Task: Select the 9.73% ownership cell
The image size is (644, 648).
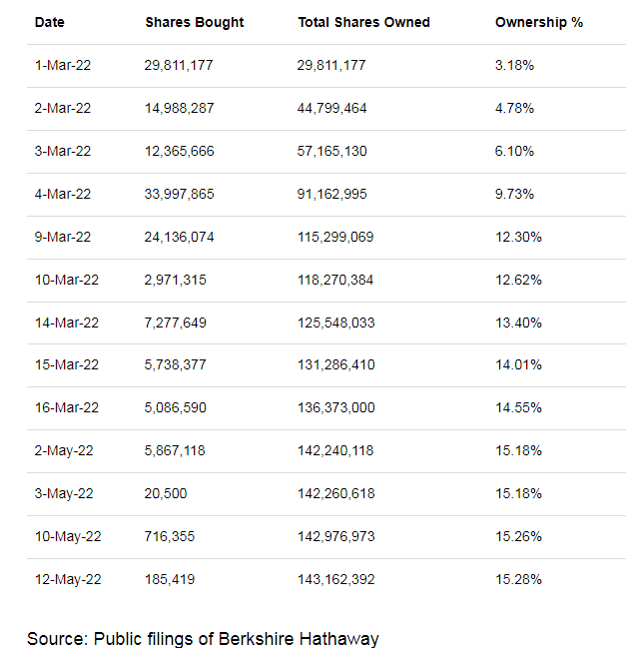Action: [514, 194]
